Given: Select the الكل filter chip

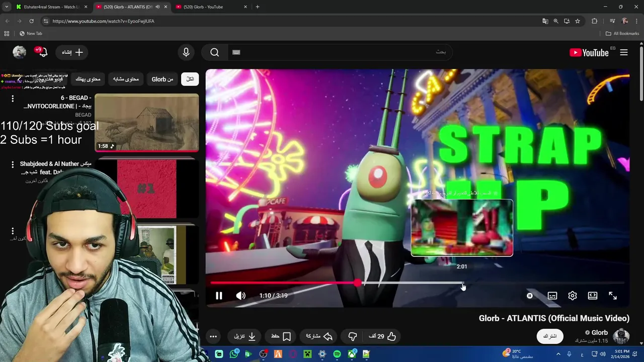Looking at the screenshot, I should click(190, 79).
